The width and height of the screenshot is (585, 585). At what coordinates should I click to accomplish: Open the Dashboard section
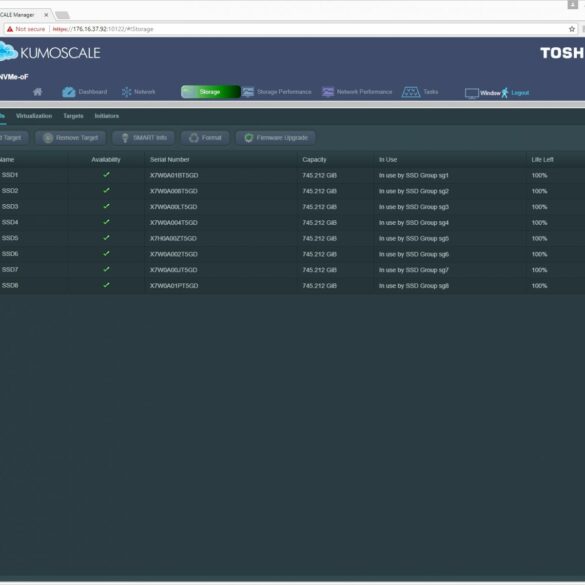85,92
